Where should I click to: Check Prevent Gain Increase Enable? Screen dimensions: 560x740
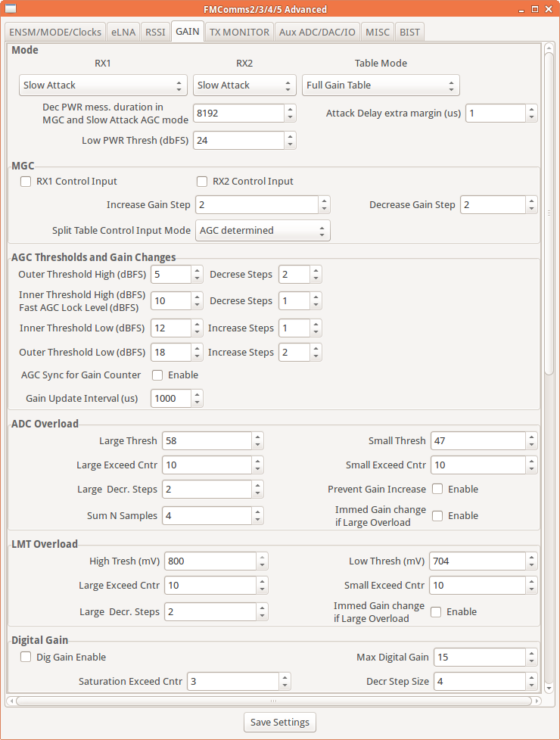pyautogui.click(x=437, y=490)
